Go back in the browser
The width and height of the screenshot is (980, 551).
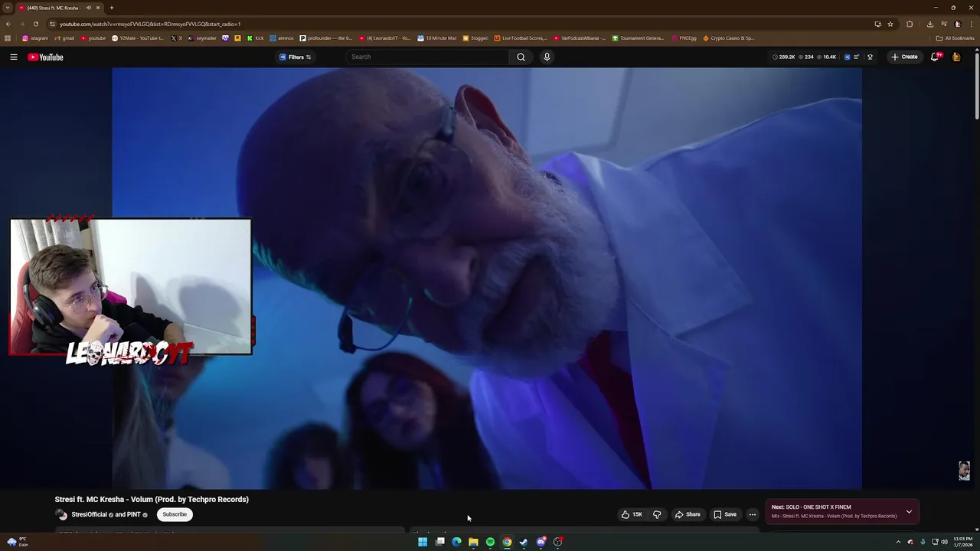[x=8, y=24]
